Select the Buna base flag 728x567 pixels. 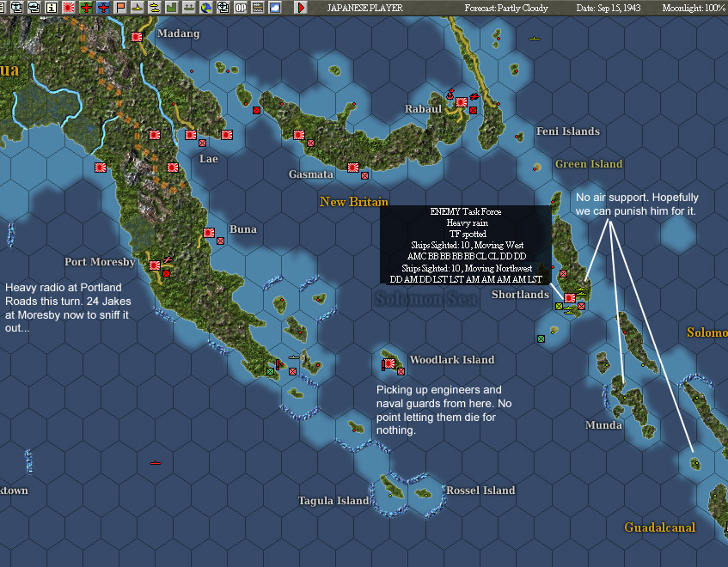(x=209, y=233)
